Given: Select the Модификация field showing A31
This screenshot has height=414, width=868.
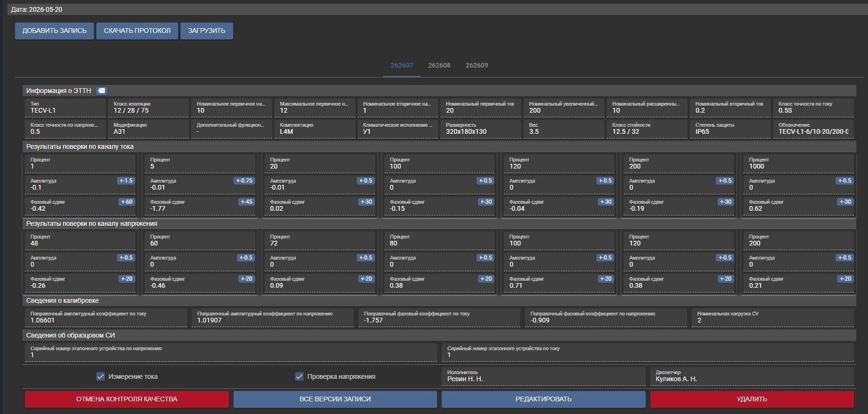Looking at the screenshot, I should (x=149, y=129).
